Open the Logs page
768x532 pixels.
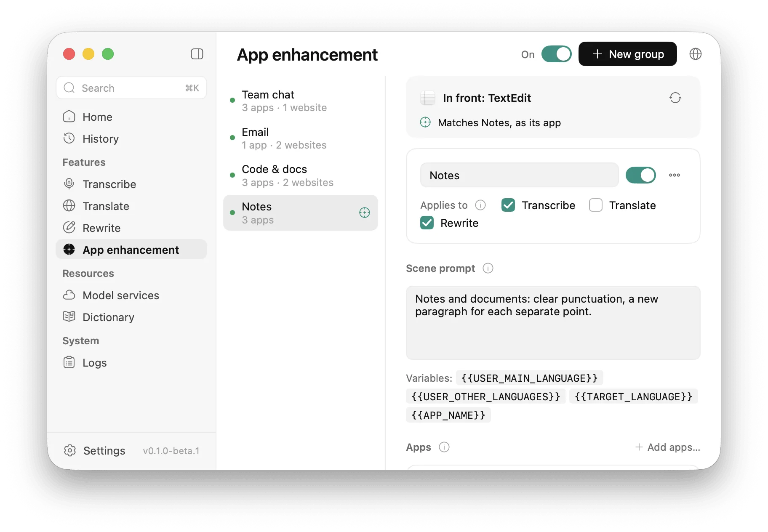coord(131,362)
